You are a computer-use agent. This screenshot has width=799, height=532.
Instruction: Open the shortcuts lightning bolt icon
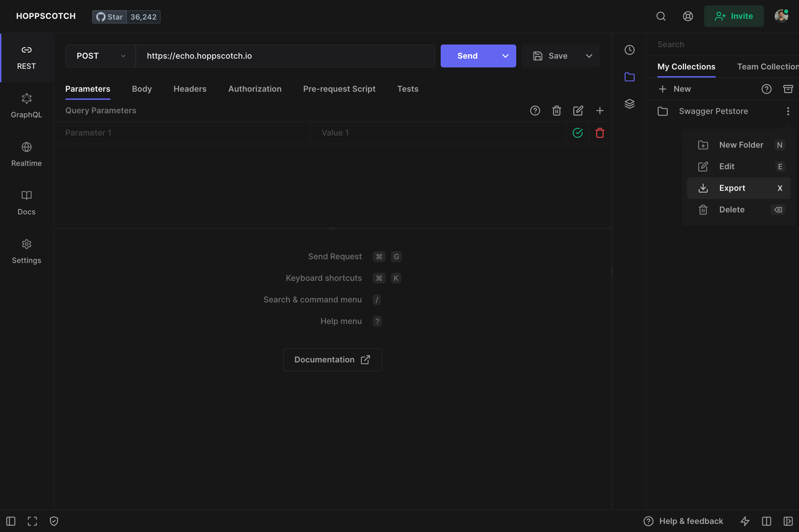[x=745, y=521]
